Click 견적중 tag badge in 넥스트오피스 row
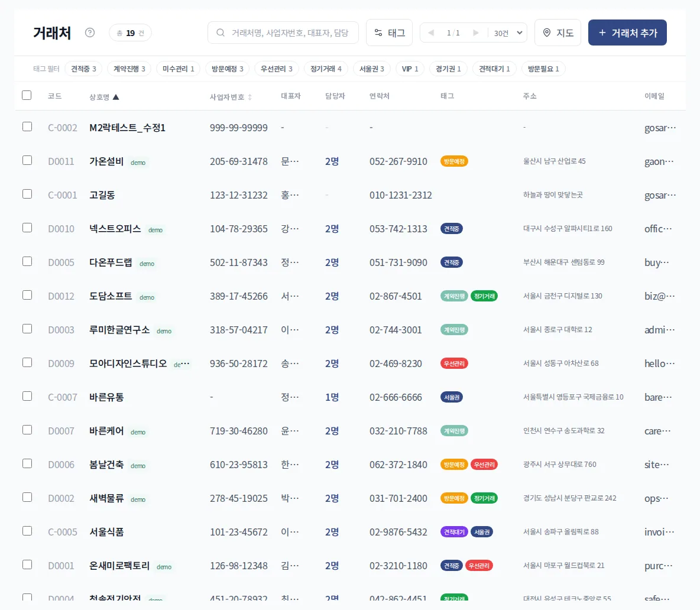This screenshot has width=700, height=610. coord(451,229)
